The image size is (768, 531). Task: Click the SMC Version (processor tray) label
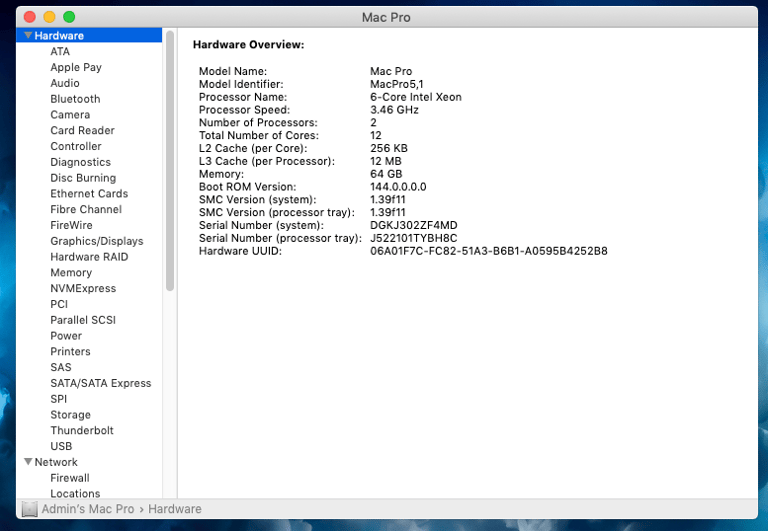[276, 212]
